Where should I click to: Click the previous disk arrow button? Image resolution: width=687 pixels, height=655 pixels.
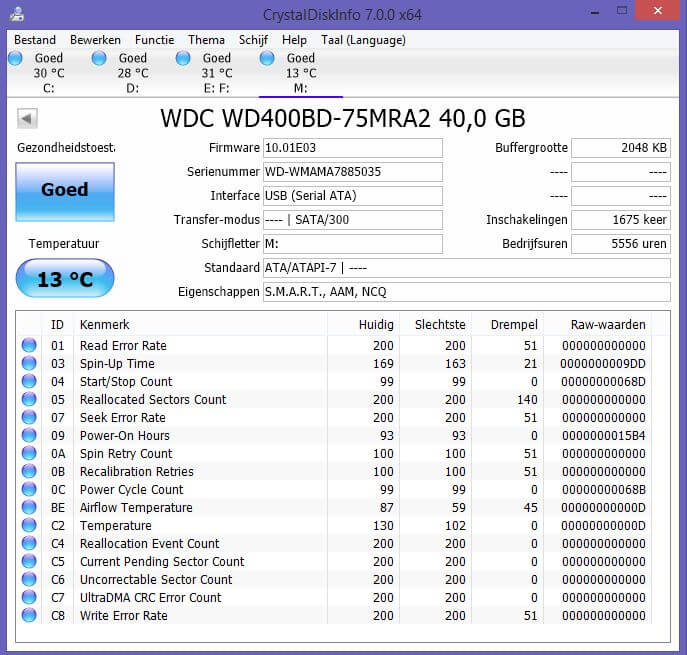(28, 119)
